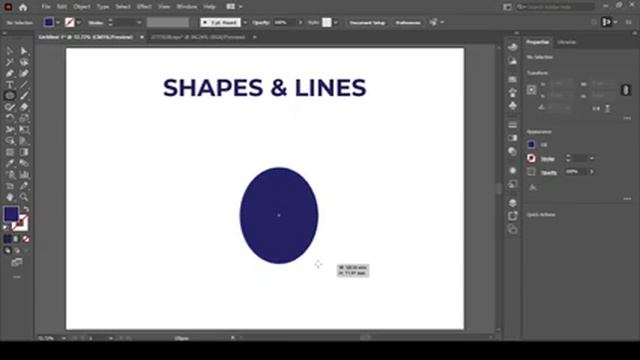Select the Slice tool
This screenshot has height=360, width=640.
coord(24,186)
